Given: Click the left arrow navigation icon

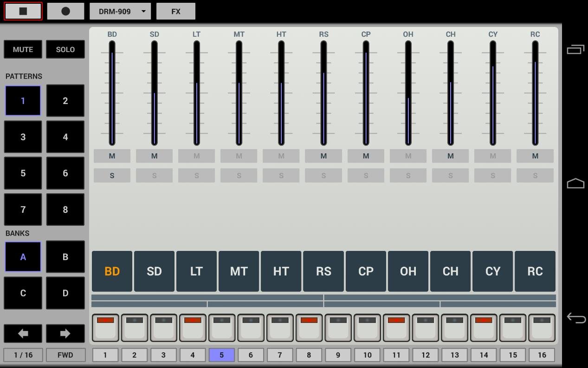Looking at the screenshot, I should [x=23, y=333].
